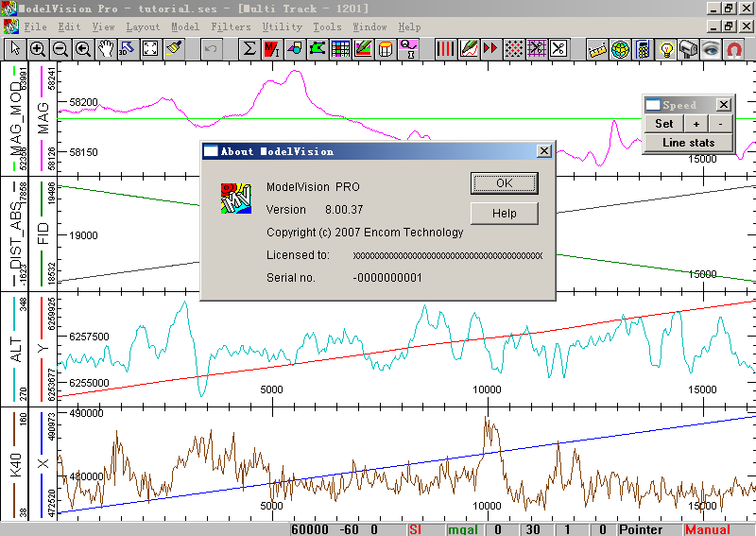Close the Speed panel
Viewport: 756px width, 536px height.
[723, 105]
